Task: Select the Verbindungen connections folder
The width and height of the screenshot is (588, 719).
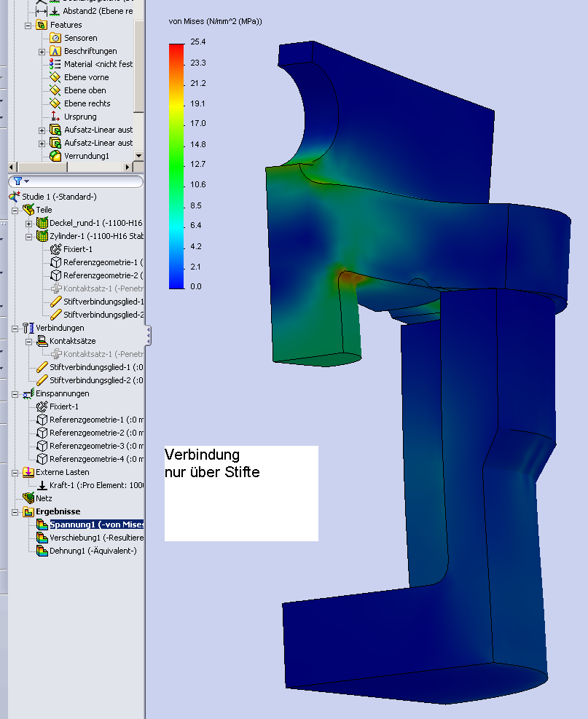Action: click(60, 328)
